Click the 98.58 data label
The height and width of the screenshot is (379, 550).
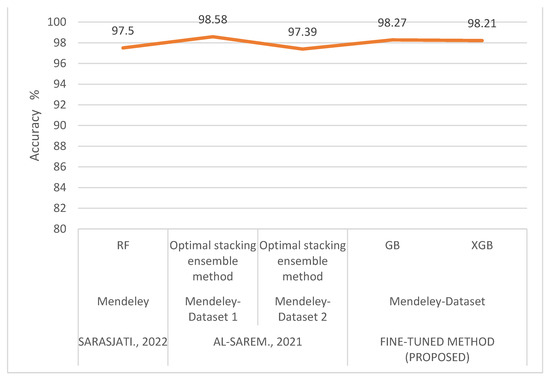point(213,19)
